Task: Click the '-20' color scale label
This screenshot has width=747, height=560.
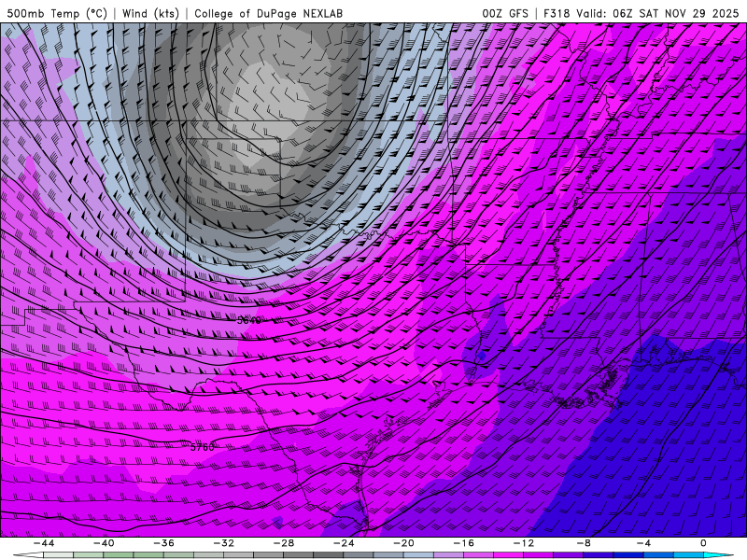Action: 404,543
